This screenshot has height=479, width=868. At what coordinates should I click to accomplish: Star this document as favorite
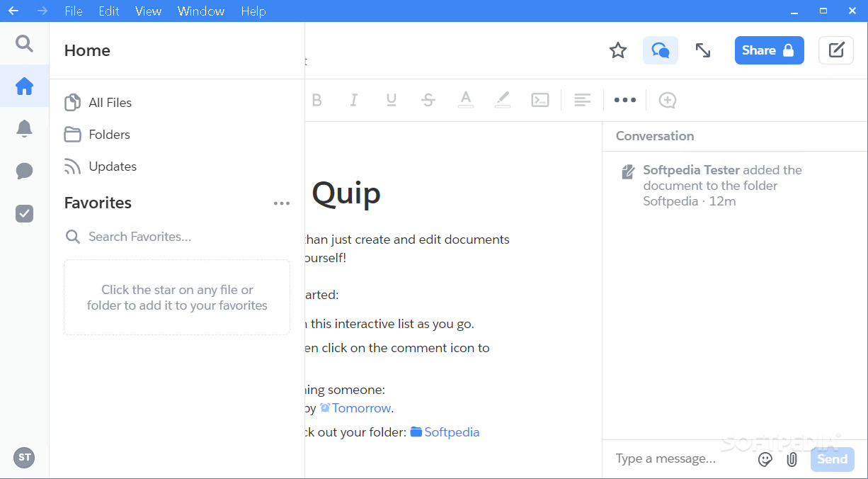point(618,50)
